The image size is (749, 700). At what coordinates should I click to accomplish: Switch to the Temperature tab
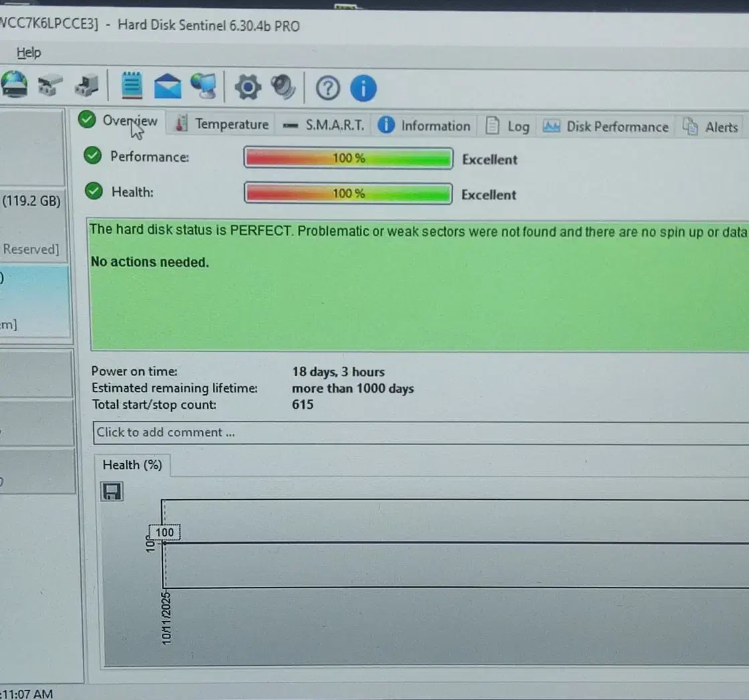point(222,124)
